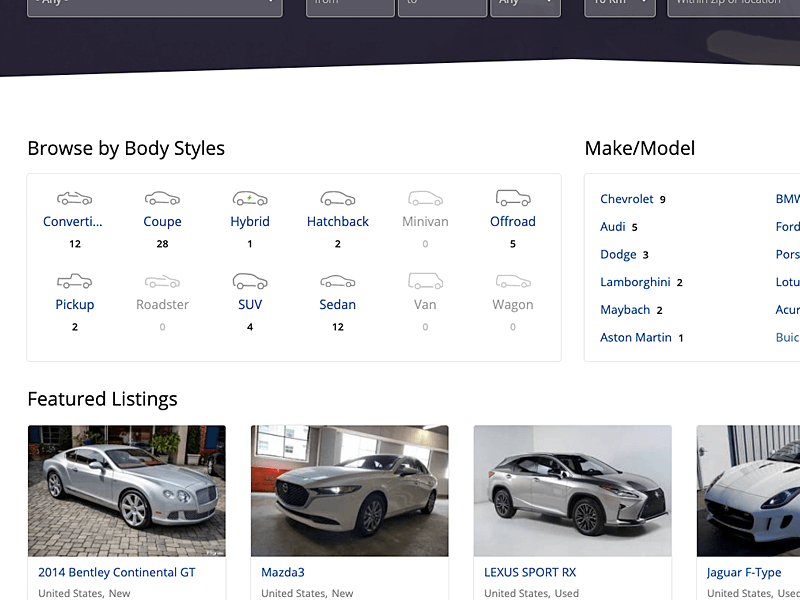Filter by Audi make
The width and height of the screenshot is (800, 600).
tap(613, 227)
